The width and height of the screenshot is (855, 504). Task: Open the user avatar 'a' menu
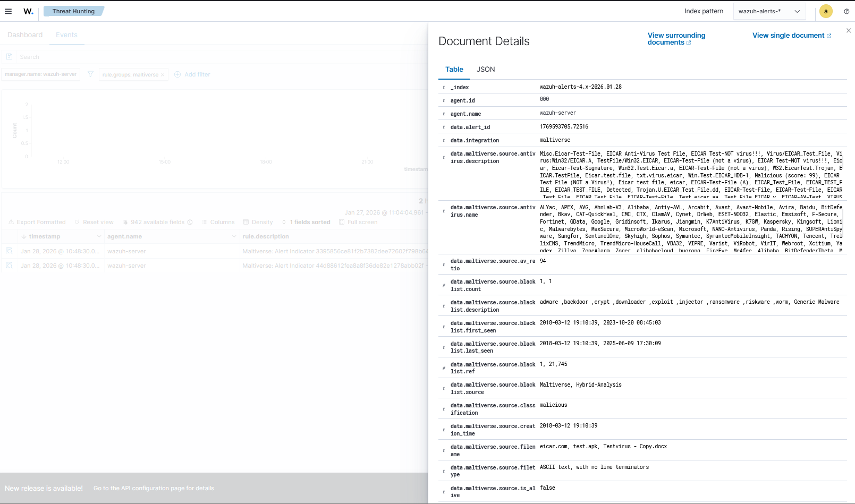tap(826, 11)
